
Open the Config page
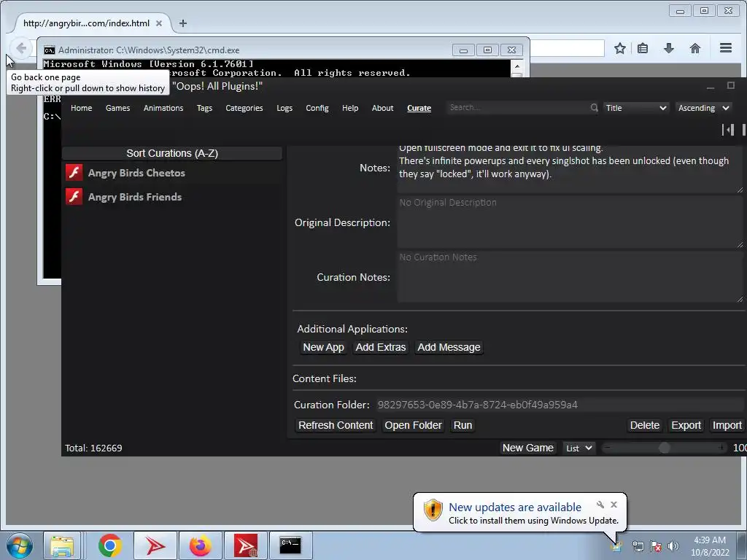click(x=317, y=108)
